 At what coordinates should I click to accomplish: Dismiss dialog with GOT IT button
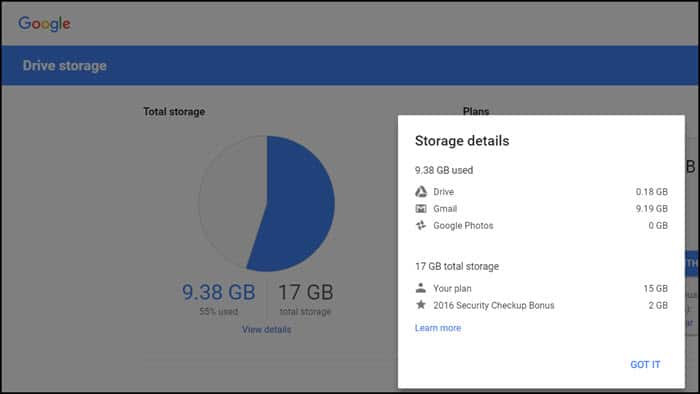point(645,365)
